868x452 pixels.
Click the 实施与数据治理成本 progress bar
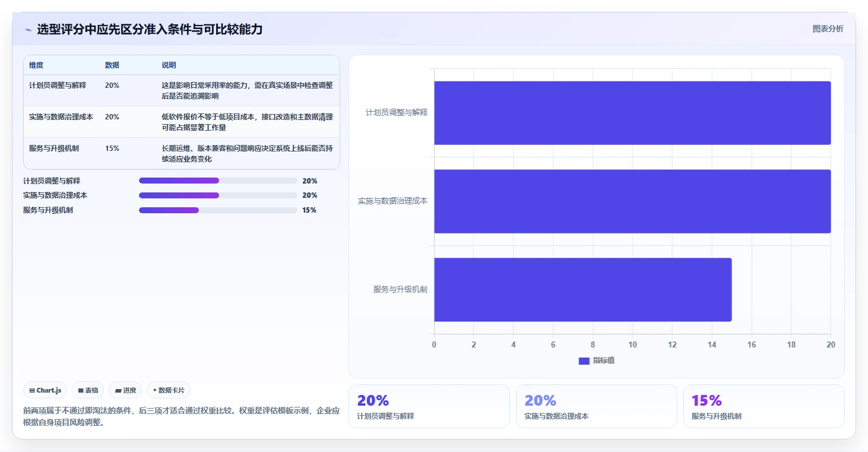[218, 195]
